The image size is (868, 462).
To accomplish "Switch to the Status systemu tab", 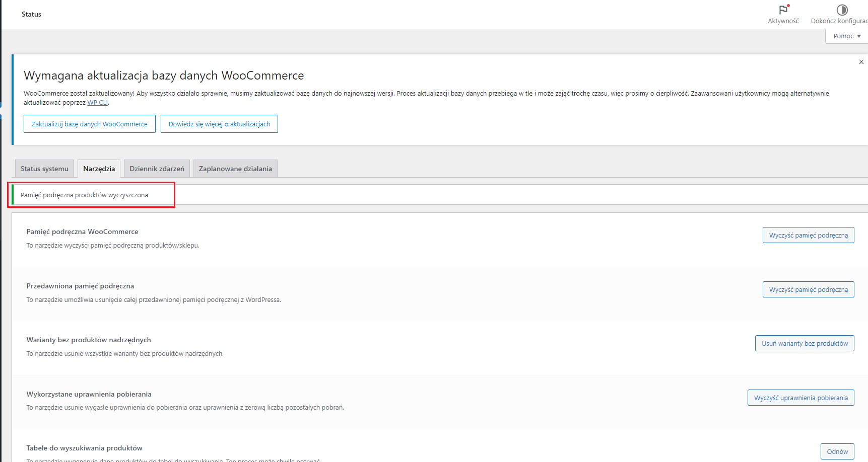I will (44, 169).
